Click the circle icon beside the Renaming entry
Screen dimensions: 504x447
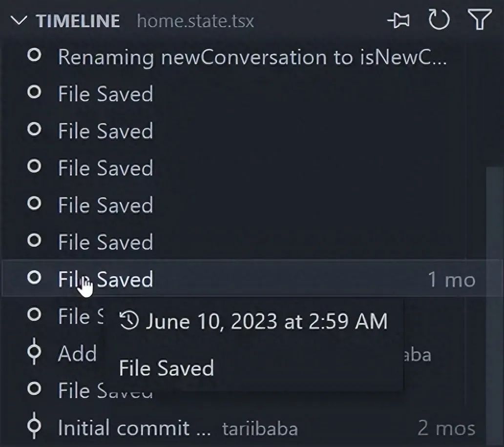coord(34,56)
